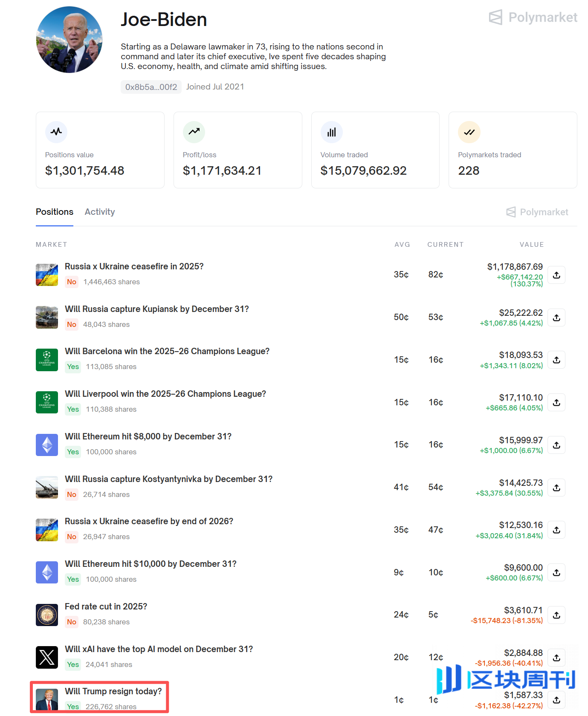Share the Ethereum $10,000 position
Viewport: 588px width, 716px height.
(x=556, y=572)
